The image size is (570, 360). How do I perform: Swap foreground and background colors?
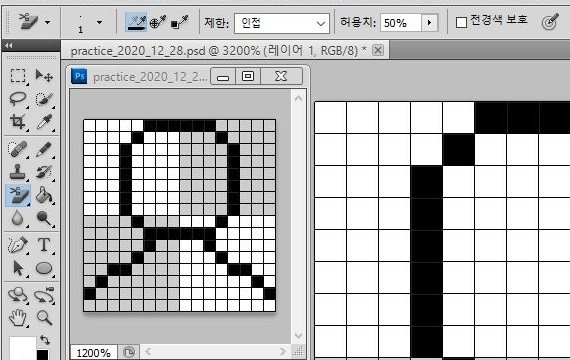pyautogui.click(x=45, y=340)
